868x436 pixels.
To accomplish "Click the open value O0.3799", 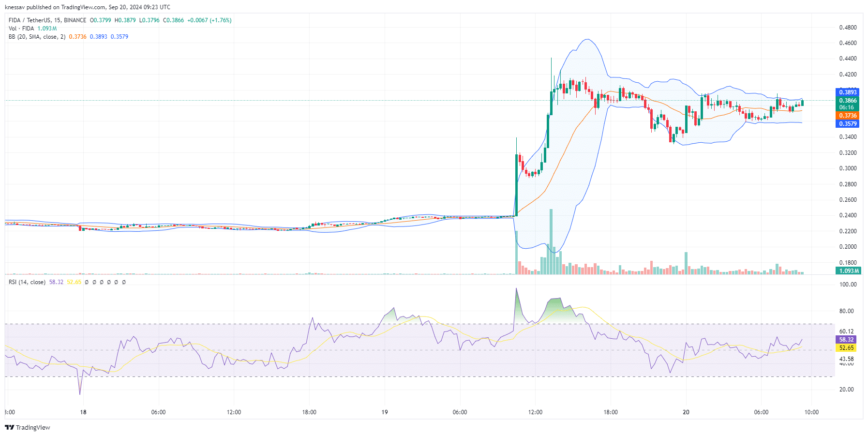I will [x=101, y=20].
